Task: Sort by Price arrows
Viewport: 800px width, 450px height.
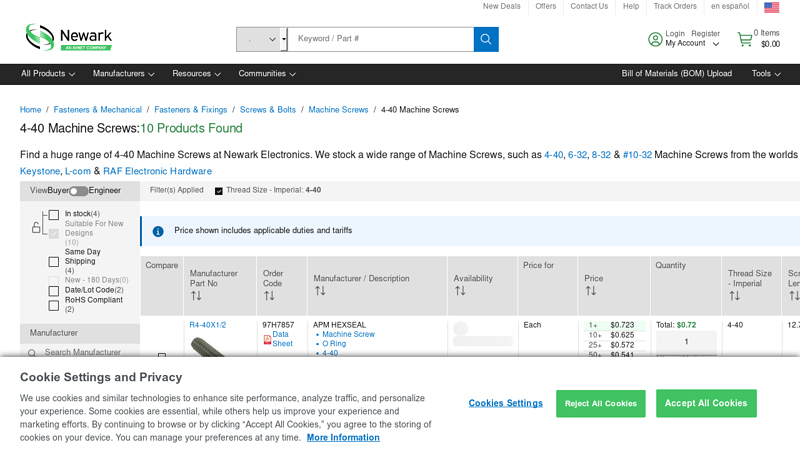Action: click(590, 291)
